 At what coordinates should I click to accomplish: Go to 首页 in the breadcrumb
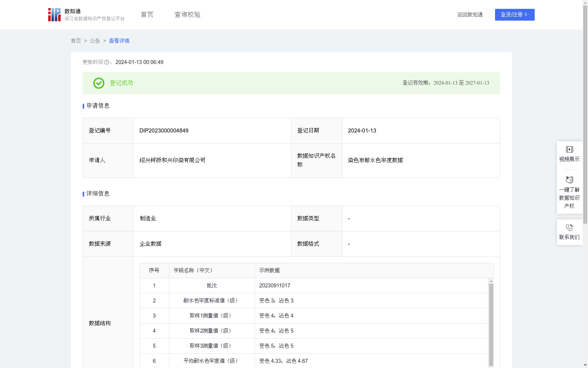pos(76,41)
